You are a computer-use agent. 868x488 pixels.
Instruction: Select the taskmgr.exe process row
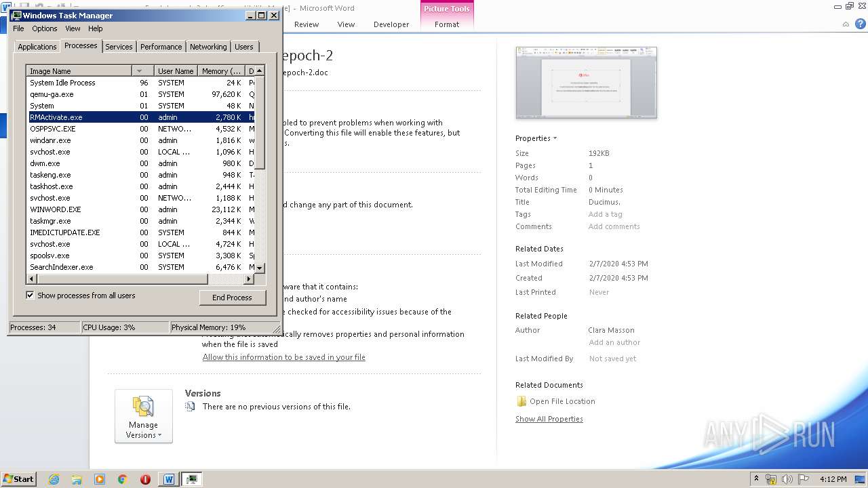[140, 221]
